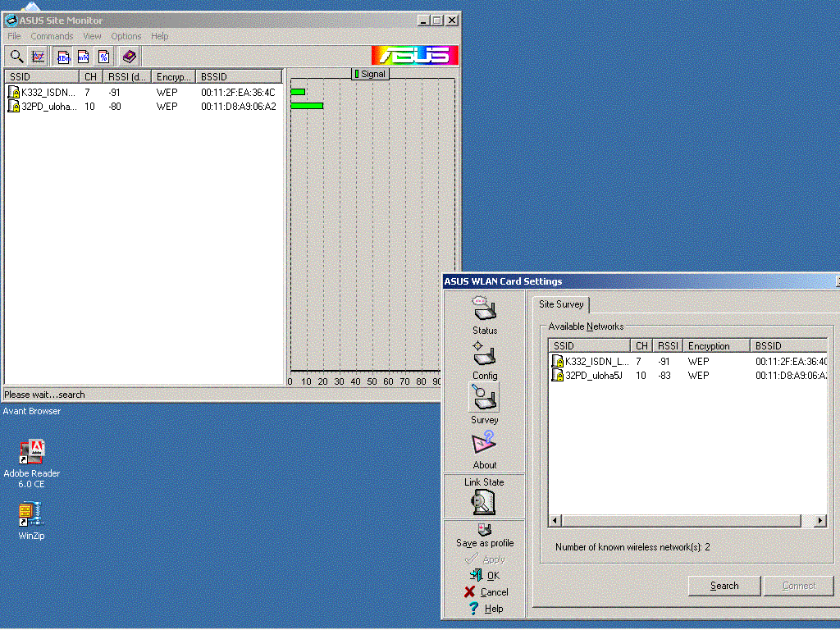Sort by RSSI column in Site Survey
The height and width of the screenshot is (630, 840).
pyautogui.click(x=668, y=345)
